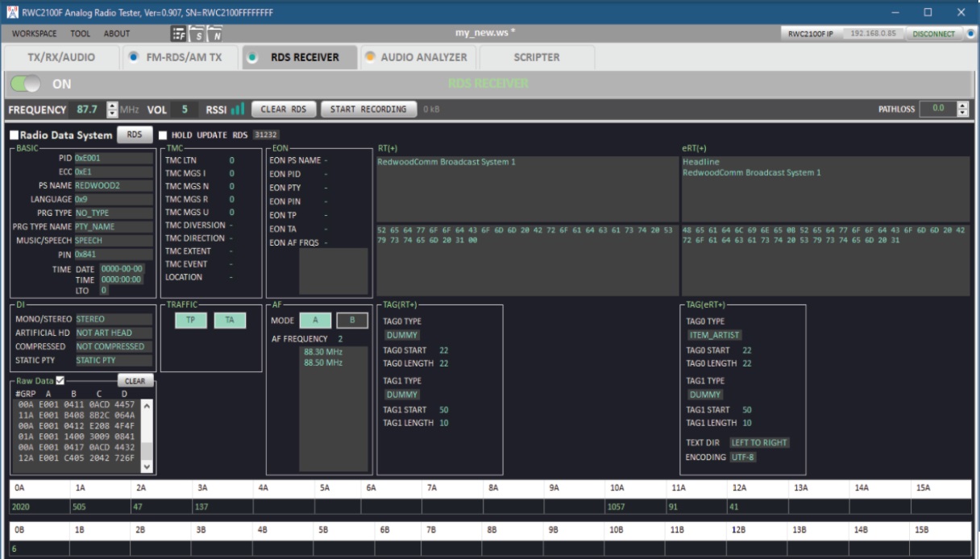Click the S file icon in the toolbar
The image size is (980, 559).
(197, 34)
